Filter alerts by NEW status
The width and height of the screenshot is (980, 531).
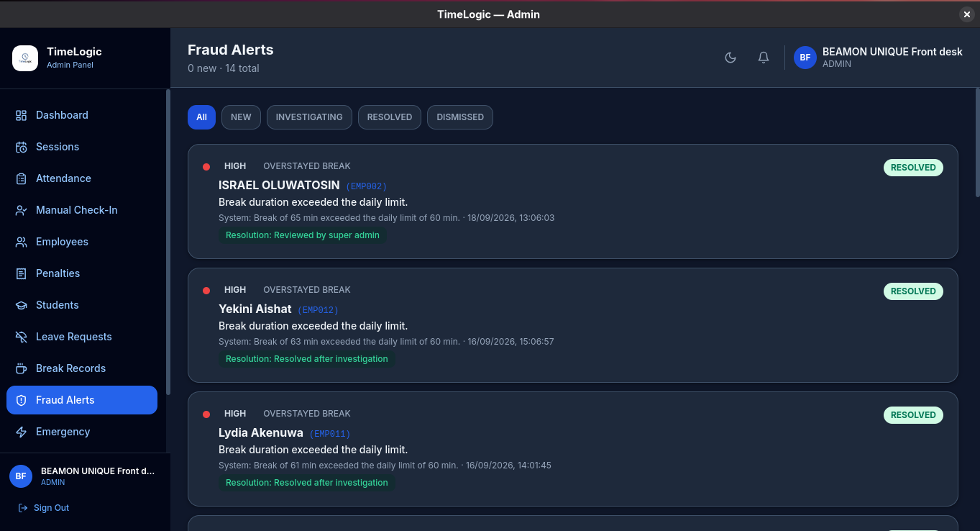241,117
